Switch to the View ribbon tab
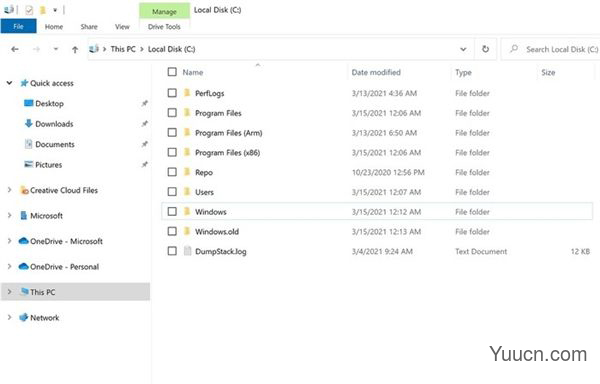Image resolution: width=600 pixels, height=384 pixels. tap(122, 27)
